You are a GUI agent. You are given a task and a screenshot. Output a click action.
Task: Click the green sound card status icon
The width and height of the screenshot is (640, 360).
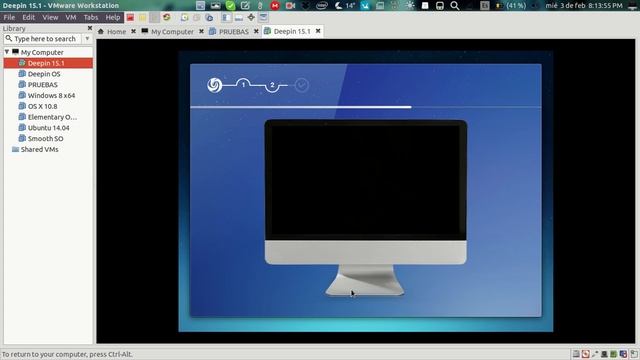point(613,354)
